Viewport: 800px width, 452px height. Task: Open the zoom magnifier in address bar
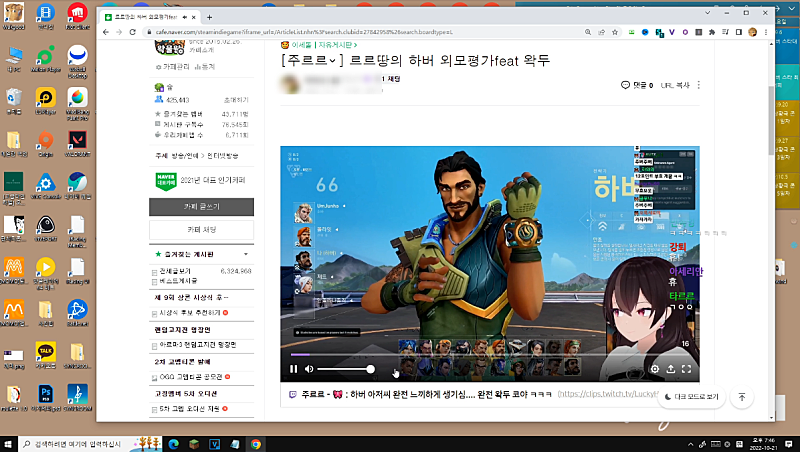point(588,32)
